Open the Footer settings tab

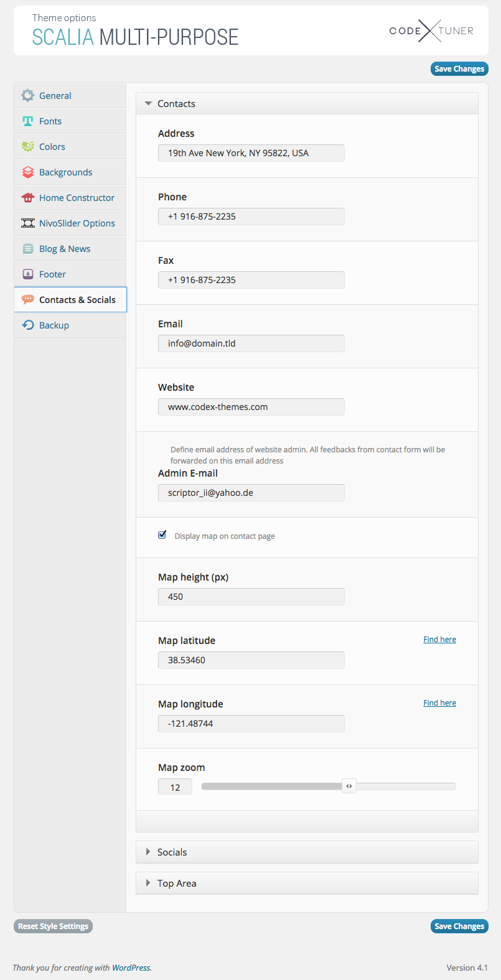coord(52,274)
